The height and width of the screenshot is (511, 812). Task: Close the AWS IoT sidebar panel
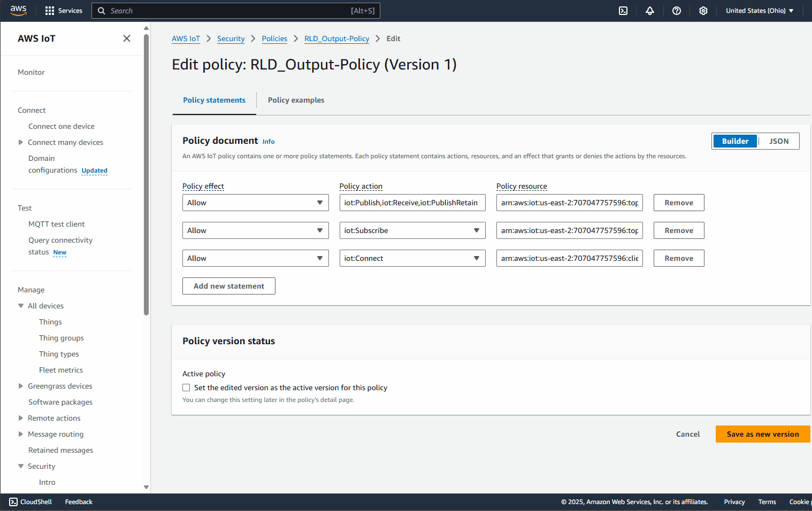[127, 38]
